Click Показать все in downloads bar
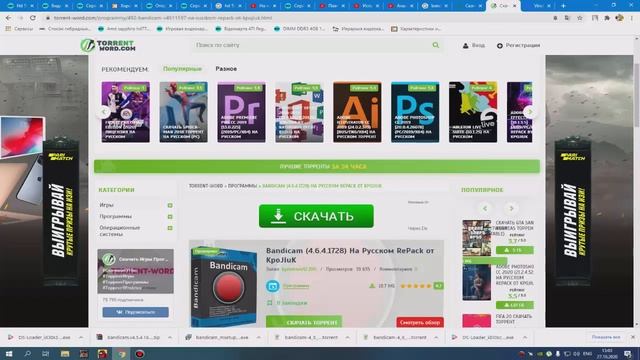The image size is (640, 360). click(606, 337)
